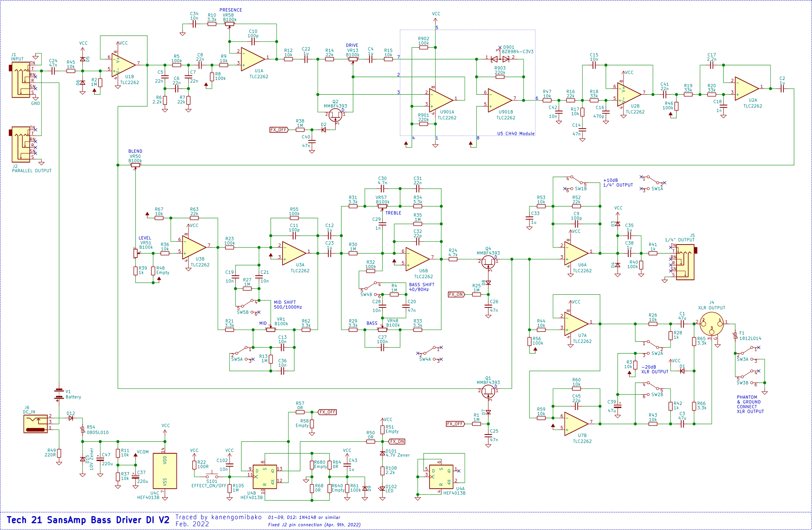Select the VR13 drive potentiometer symbol
Viewport: 812px width, 530px height.
pyautogui.click(x=353, y=60)
